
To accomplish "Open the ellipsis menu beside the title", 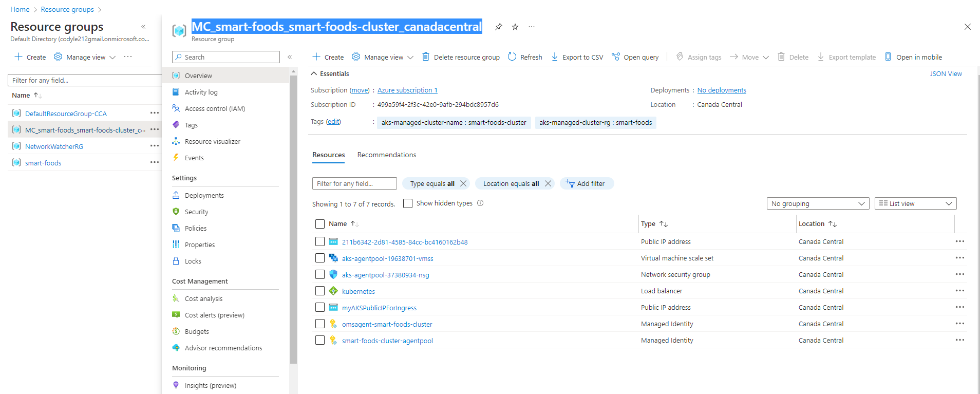I will [532, 27].
